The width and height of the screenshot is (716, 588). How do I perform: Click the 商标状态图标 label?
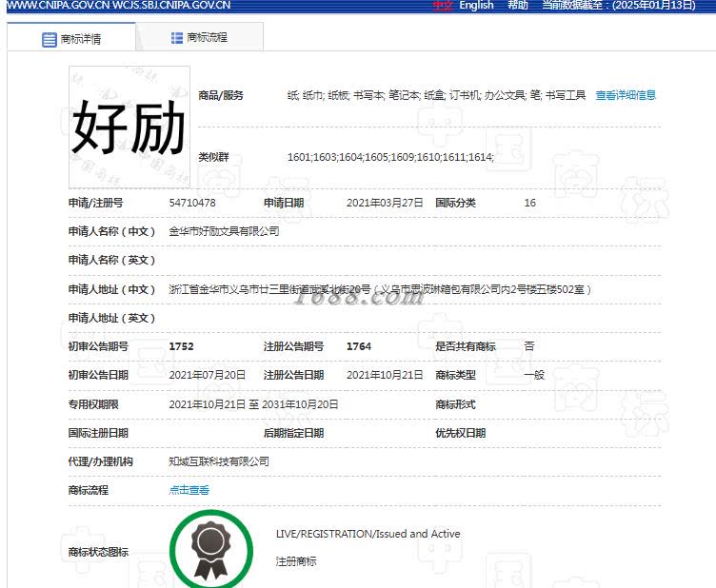tap(98, 552)
